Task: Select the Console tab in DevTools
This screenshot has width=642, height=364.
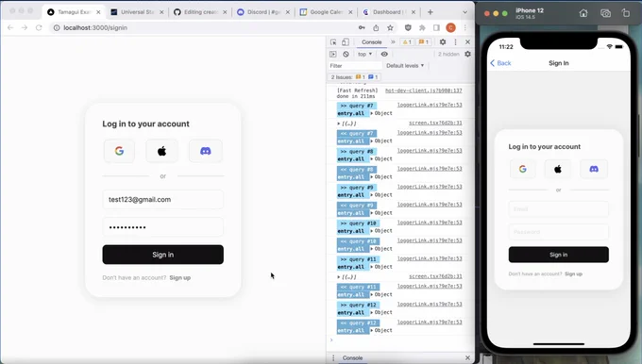Action: (371, 42)
